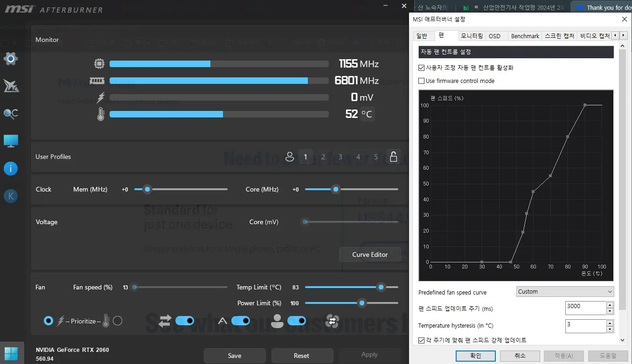Viewport: 632px width, 364px height.
Task: Switch to the 스크린 캡처 tab
Action: point(560,36)
